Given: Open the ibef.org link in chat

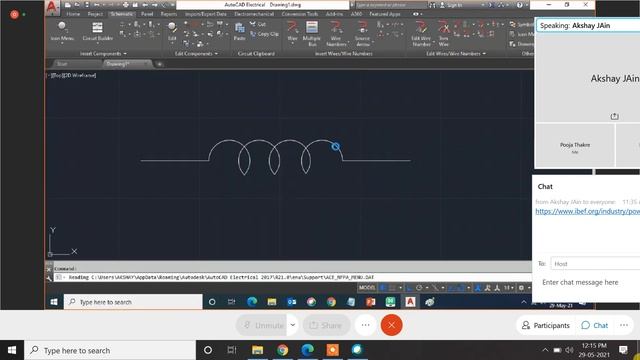Looking at the screenshot, I should pos(587,211).
